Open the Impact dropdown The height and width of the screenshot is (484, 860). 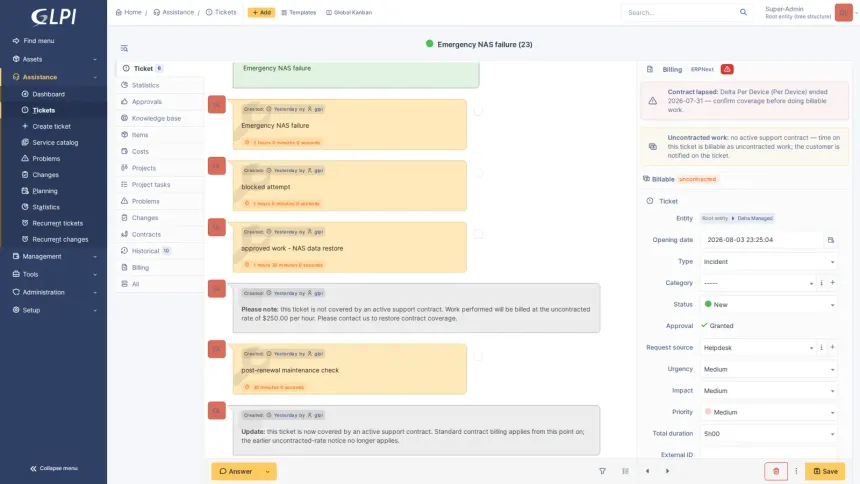[768, 391]
